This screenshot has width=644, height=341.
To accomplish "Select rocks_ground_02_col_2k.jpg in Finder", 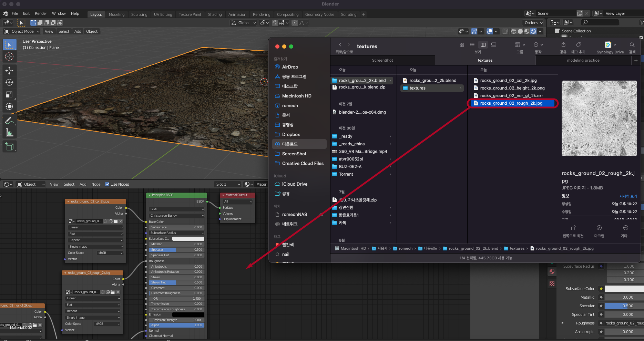I will pos(508,81).
